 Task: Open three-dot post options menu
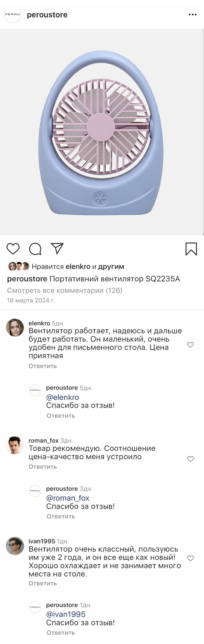click(193, 15)
